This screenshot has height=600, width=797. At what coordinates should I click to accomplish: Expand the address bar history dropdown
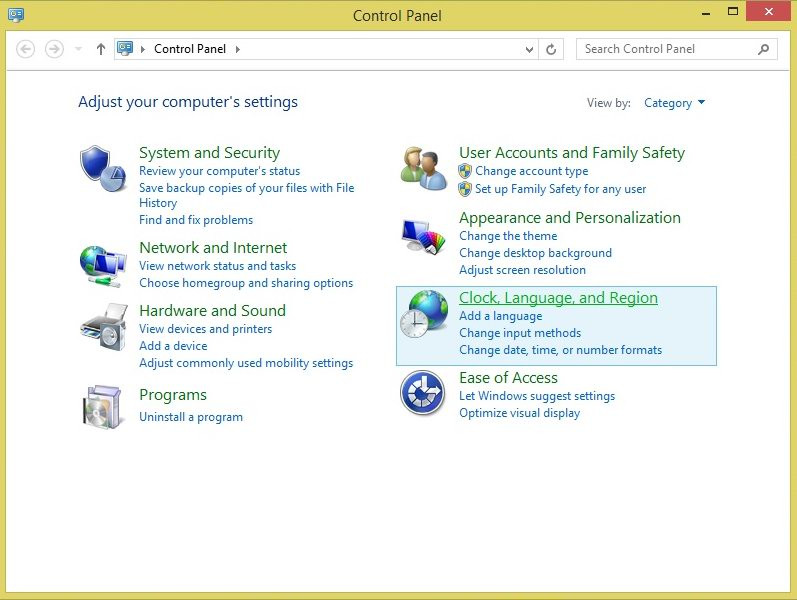[x=530, y=49]
